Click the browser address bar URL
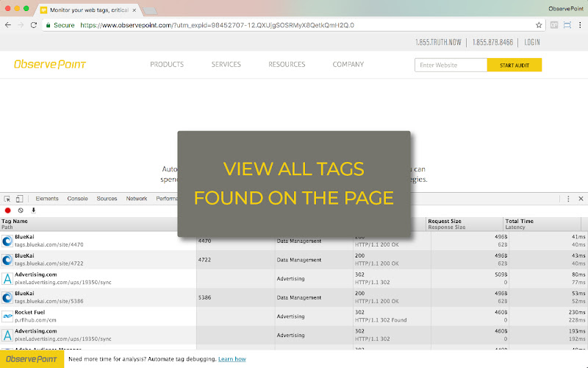Viewport: 588px width, 368px height. [x=217, y=25]
